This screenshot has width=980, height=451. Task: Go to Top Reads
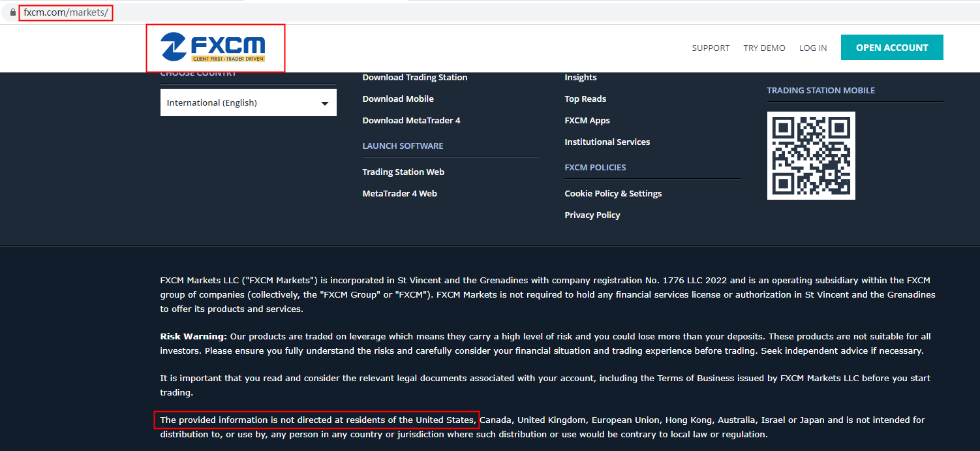point(585,99)
